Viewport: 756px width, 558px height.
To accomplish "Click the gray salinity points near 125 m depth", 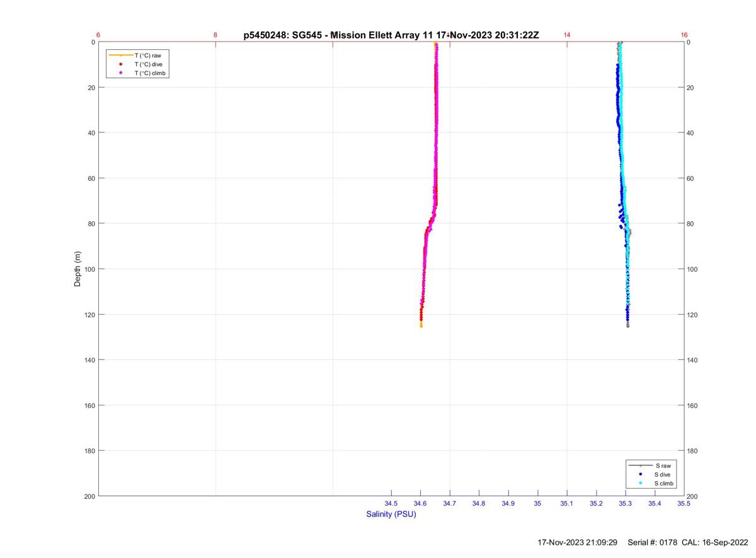I will click(627, 324).
